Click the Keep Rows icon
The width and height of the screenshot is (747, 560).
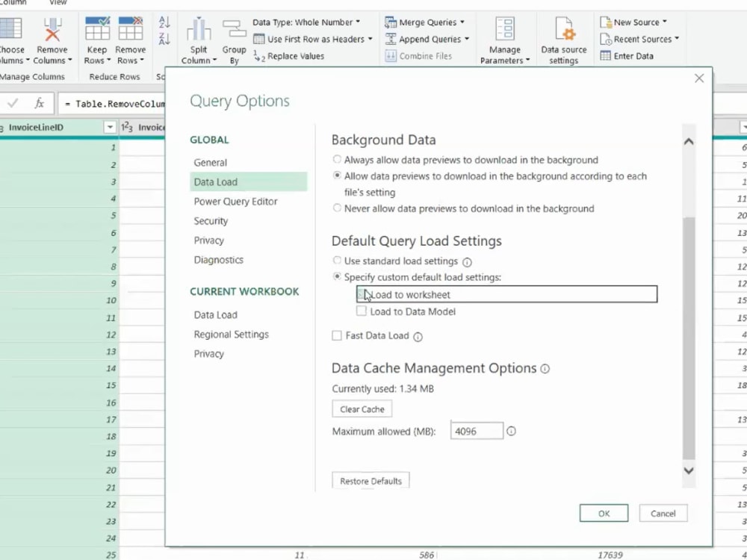97,28
